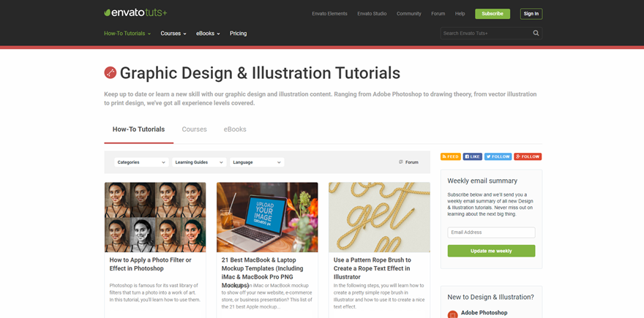Open '21 Best MacBook & Laptop Mockup Templates' title
644x318 pixels.
tap(263, 273)
